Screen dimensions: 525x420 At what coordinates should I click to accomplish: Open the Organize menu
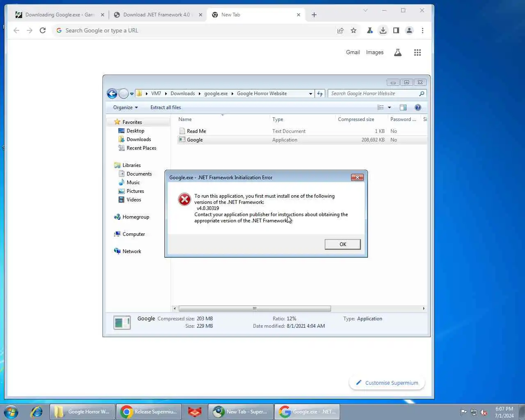tap(126, 107)
